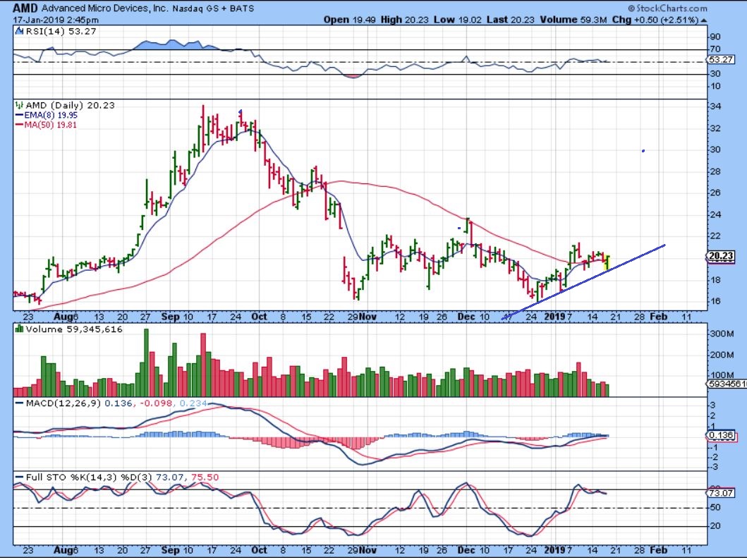
Task: Click the up triangle after Chg +0.50 (+2.51%)
Action: click(704, 20)
